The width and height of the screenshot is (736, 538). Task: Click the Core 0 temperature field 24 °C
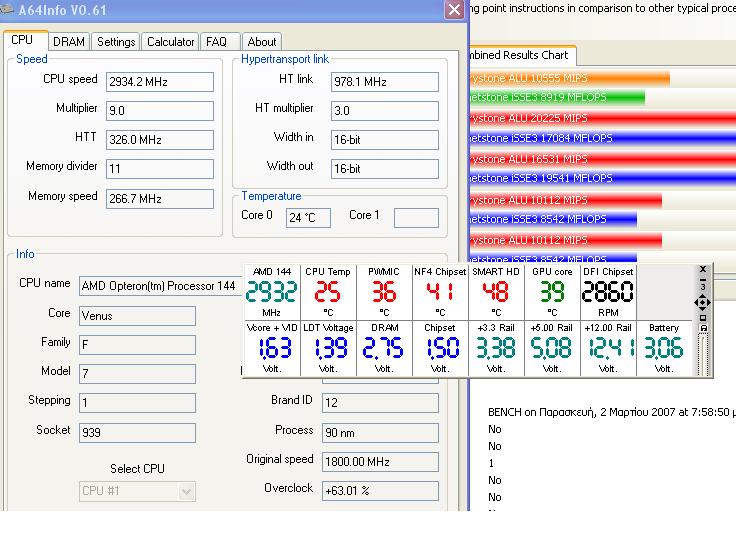(x=308, y=218)
